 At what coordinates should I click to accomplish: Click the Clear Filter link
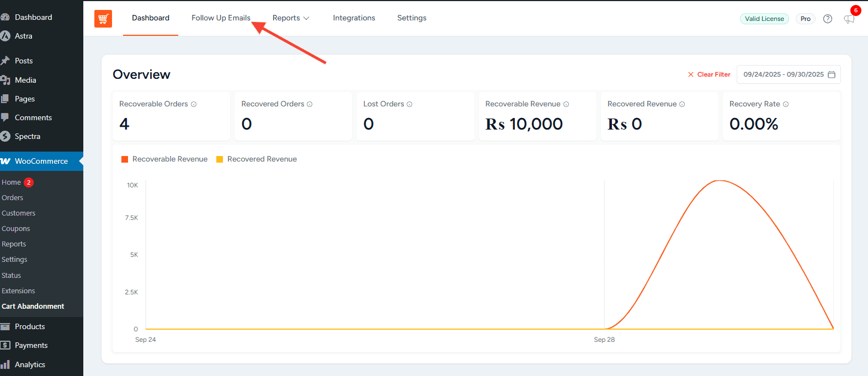tap(709, 74)
